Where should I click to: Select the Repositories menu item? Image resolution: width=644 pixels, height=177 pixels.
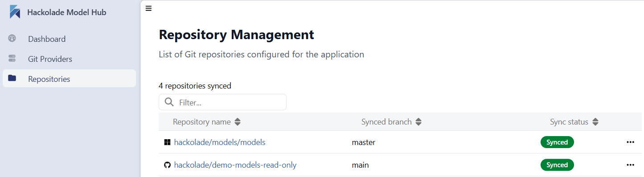pos(69,79)
